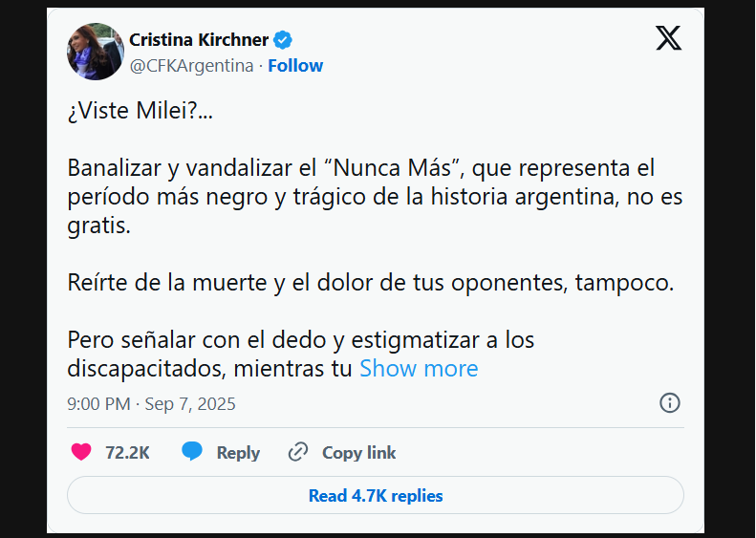Click the info icon beside the timestamp

pyautogui.click(x=670, y=402)
